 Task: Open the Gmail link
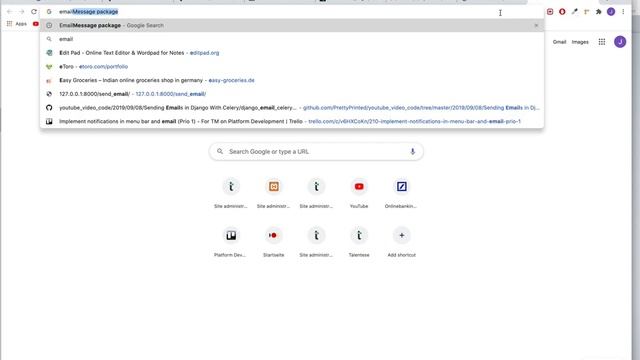559,42
